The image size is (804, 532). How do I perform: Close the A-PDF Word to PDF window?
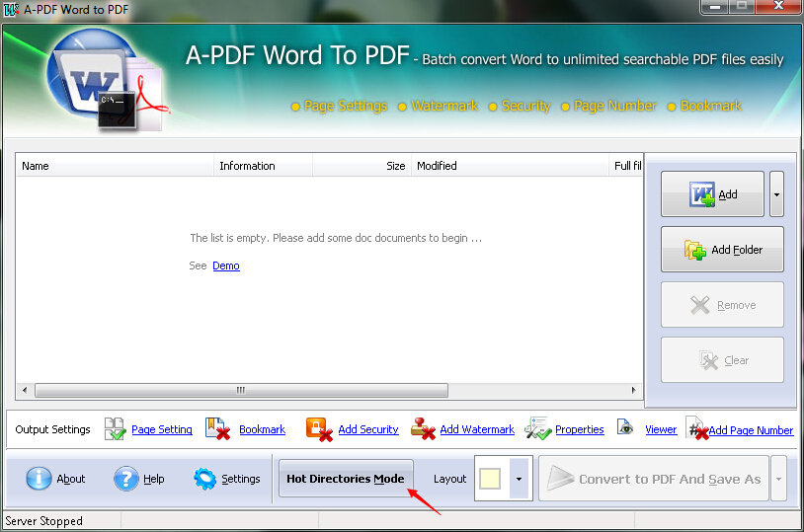click(779, 6)
